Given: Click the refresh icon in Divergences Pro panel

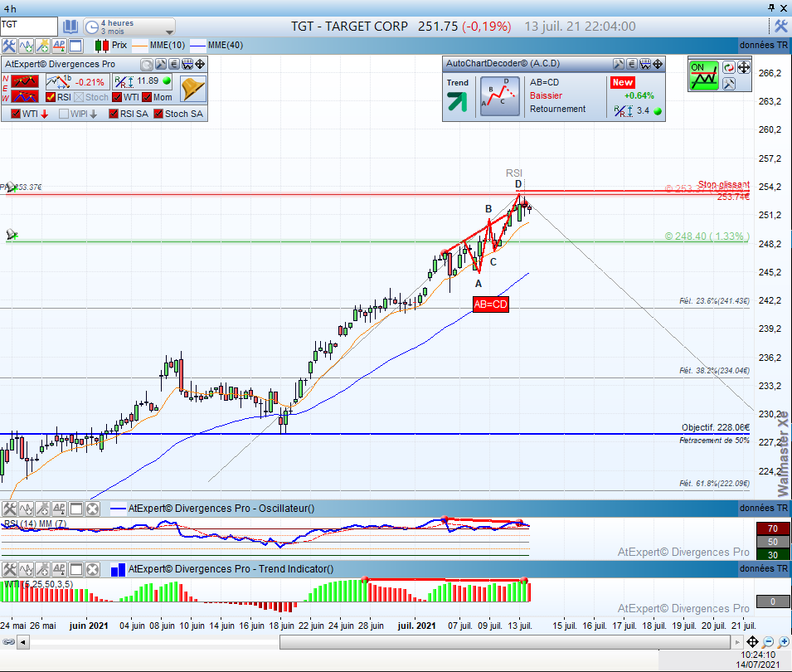Looking at the screenshot, I should pyautogui.click(x=147, y=64).
